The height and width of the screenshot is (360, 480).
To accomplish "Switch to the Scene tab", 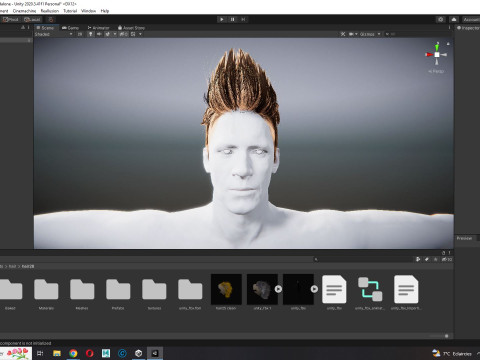I will [x=45, y=28].
